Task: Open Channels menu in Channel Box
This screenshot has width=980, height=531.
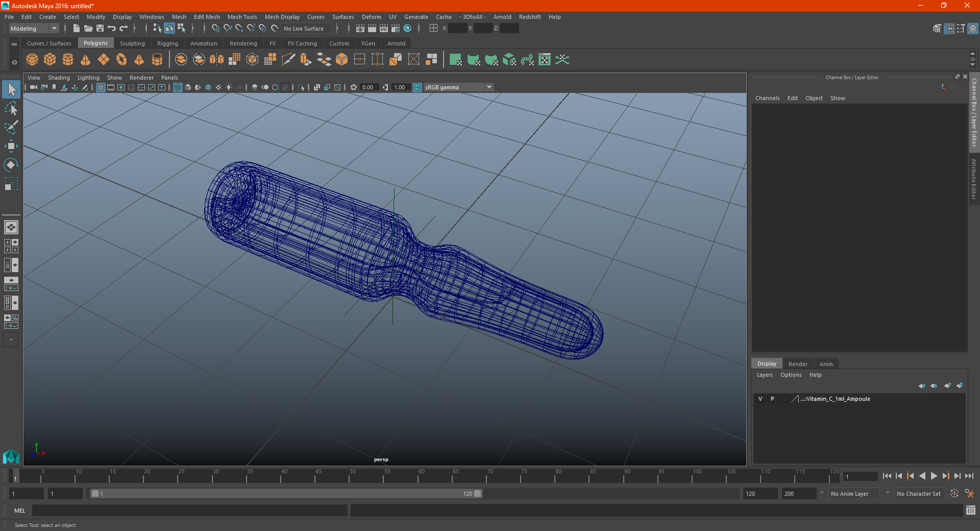Action: [x=768, y=98]
